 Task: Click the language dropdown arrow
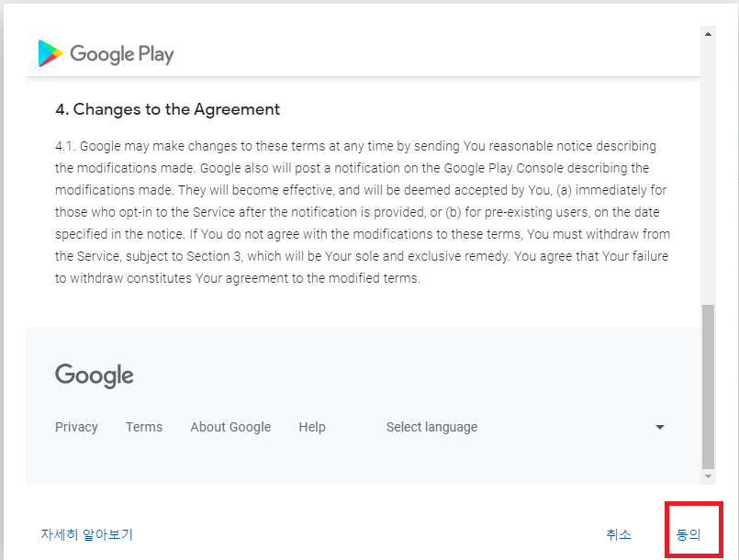point(660,427)
